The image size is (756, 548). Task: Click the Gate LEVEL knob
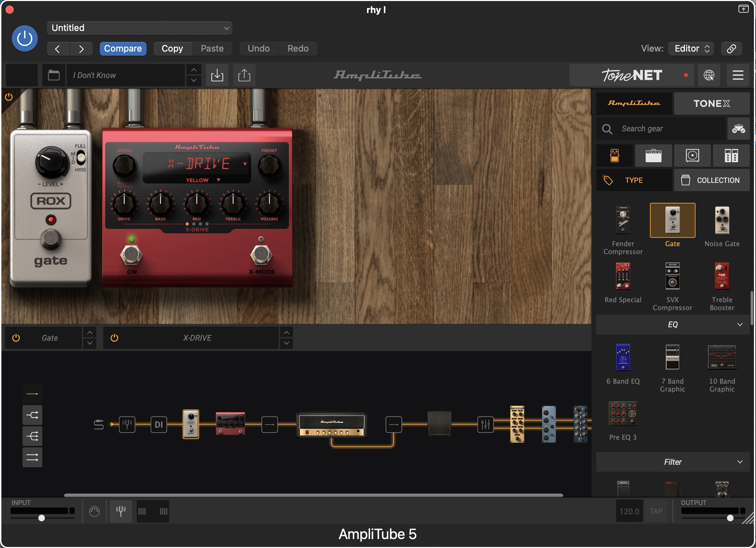pyautogui.click(x=52, y=163)
